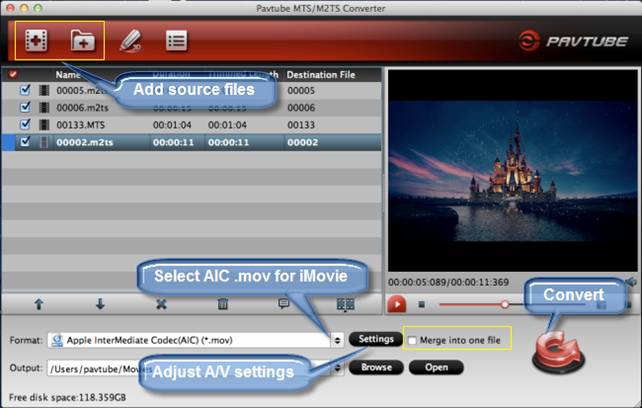Select the 00133.MTS file row
The height and width of the screenshot is (408, 642).
pyautogui.click(x=191, y=125)
